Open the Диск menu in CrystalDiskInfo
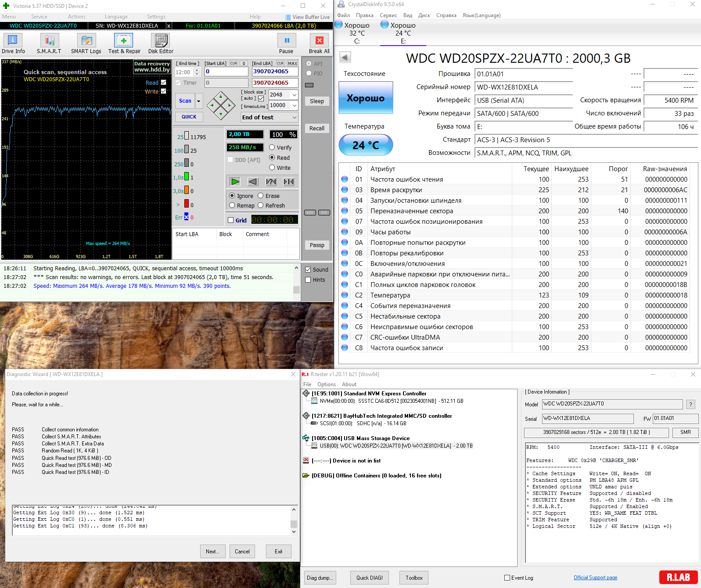701x588 pixels. click(424, 15)
